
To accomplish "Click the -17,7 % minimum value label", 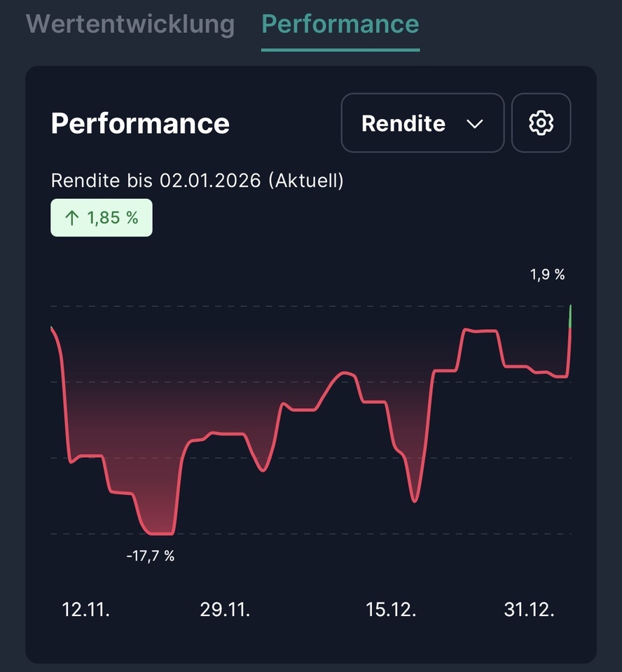I will [x=151, y=556].
